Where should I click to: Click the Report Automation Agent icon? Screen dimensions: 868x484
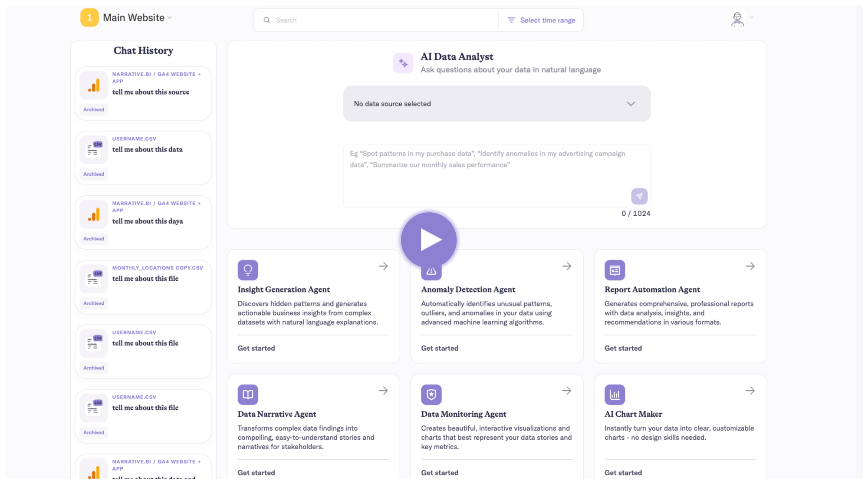(615, 270)
